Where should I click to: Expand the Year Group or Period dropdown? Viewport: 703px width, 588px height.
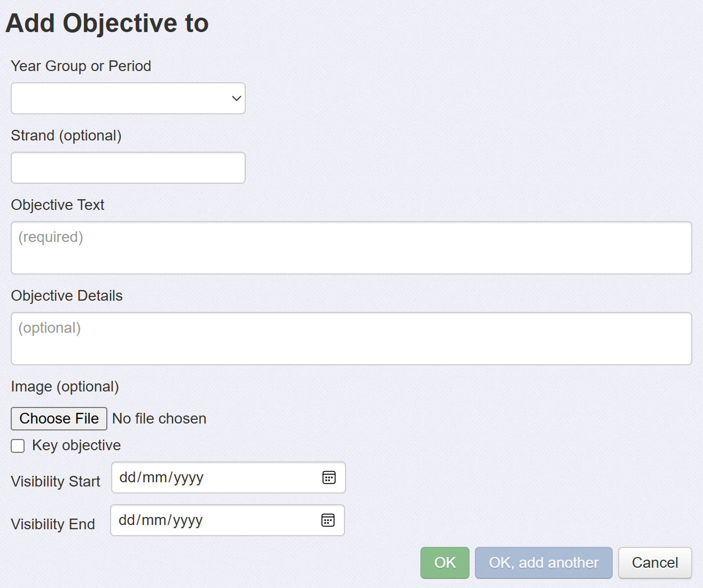coord(128,98)
